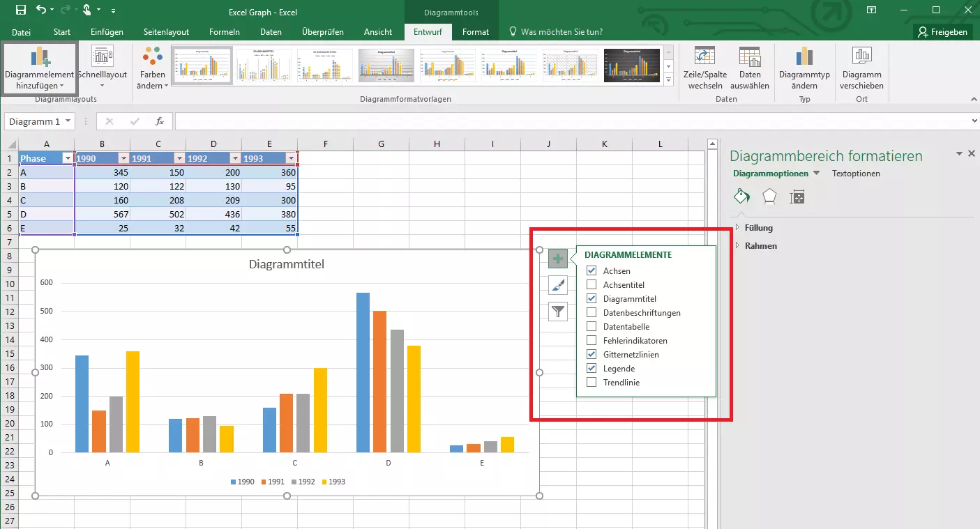Close the Diagrammbereich formatieren pane
The height and width of the screenshot is (529, 980).
tap(972, 153)
